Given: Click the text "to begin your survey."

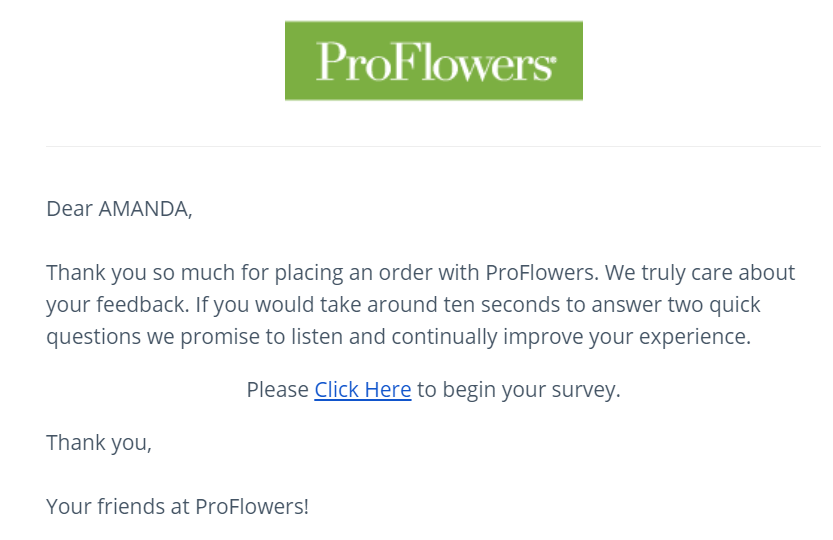Looking at the screenshot, I should (518, 389).
